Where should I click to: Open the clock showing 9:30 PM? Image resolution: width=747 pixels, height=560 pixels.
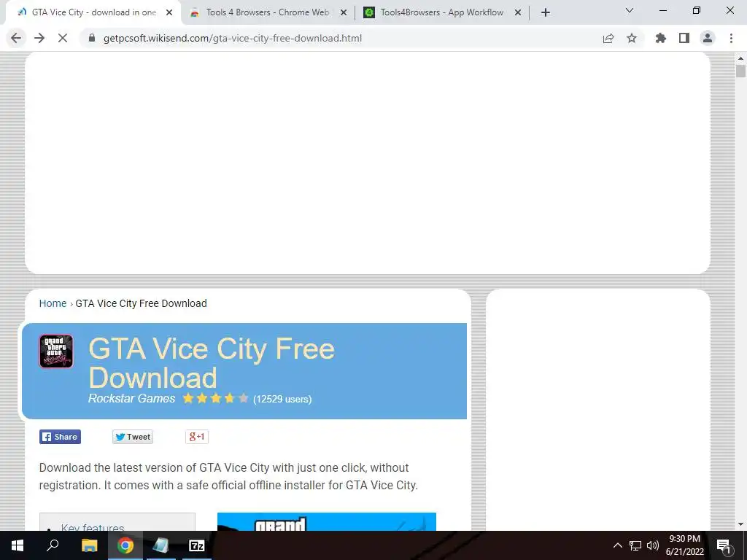click(684, 545)
